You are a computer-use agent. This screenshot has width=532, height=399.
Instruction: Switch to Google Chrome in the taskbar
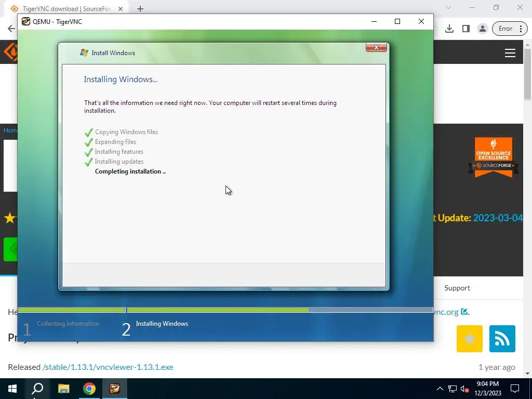[89, 389]
